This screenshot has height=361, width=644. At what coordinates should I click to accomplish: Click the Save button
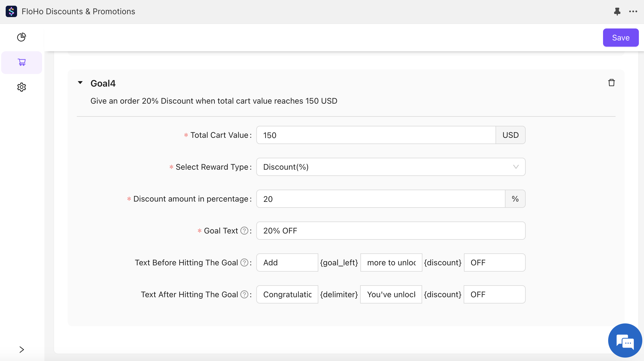621,38
